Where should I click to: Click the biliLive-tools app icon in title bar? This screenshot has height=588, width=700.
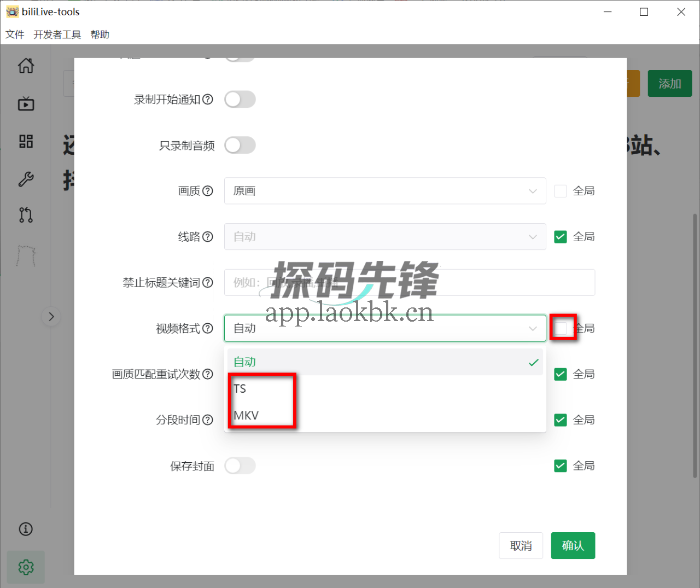pyautogui.click(x=12, y=11)
